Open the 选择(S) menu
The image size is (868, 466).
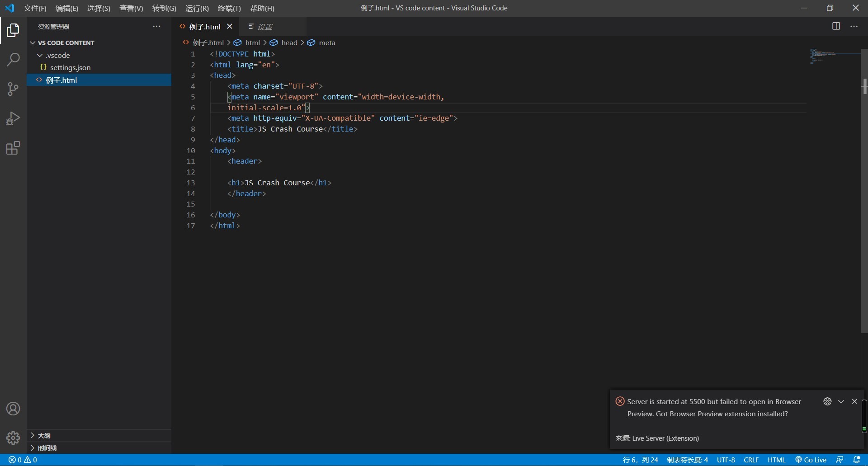click(x=99, y=8)
